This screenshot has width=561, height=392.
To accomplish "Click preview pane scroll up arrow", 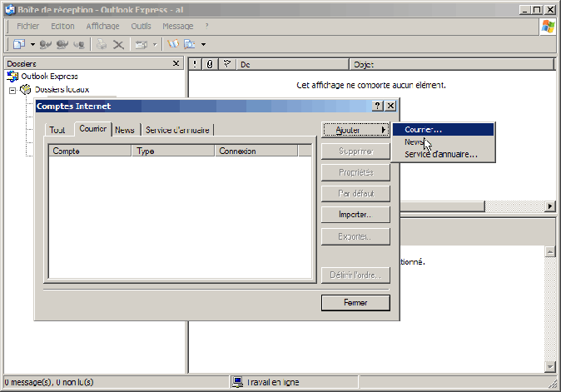I will pyautogui.click(x=550, y=252).
